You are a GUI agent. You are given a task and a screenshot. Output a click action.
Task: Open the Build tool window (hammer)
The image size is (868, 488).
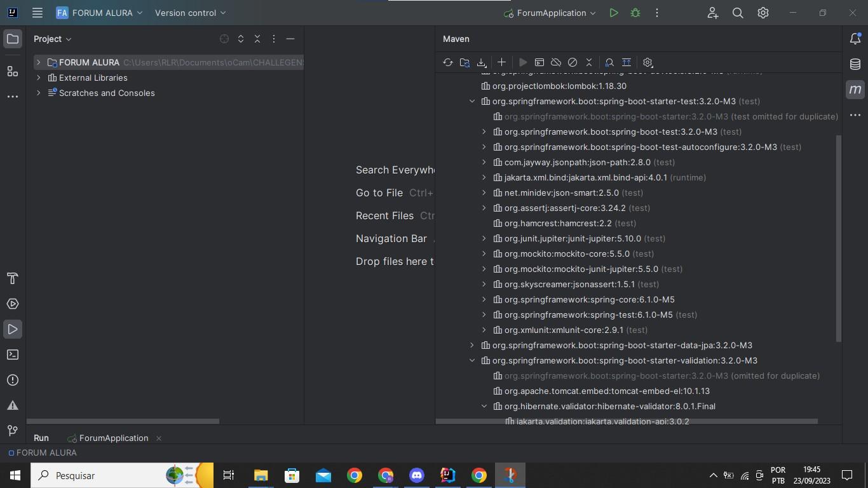click(13, 278)
